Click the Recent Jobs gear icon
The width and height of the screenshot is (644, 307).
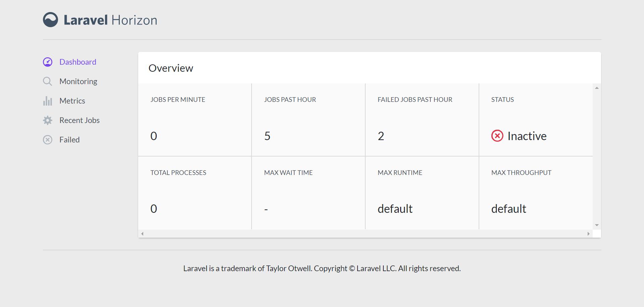[48, 120]
